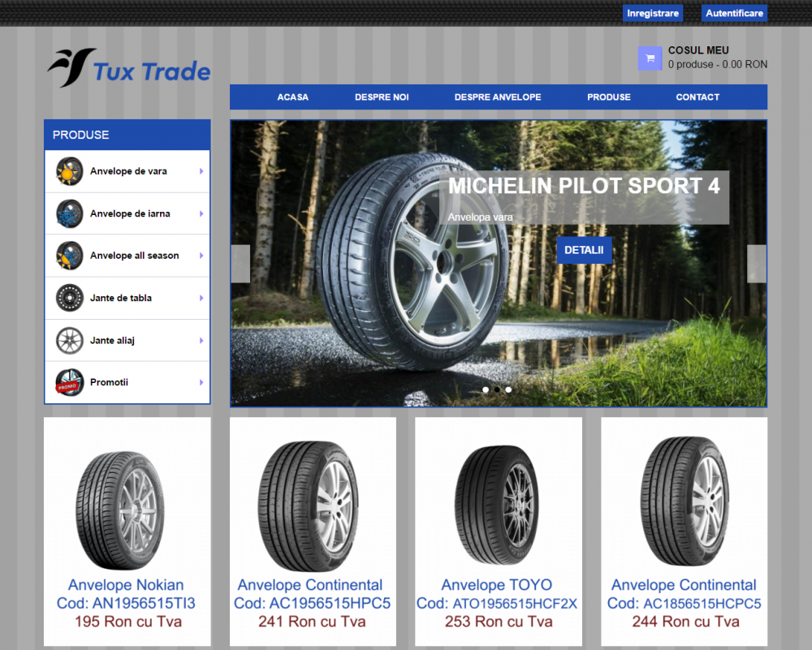The width and height of the screenshot is (812, 650).
Task: Open the shopping cart icon
Action: (650, 58)
